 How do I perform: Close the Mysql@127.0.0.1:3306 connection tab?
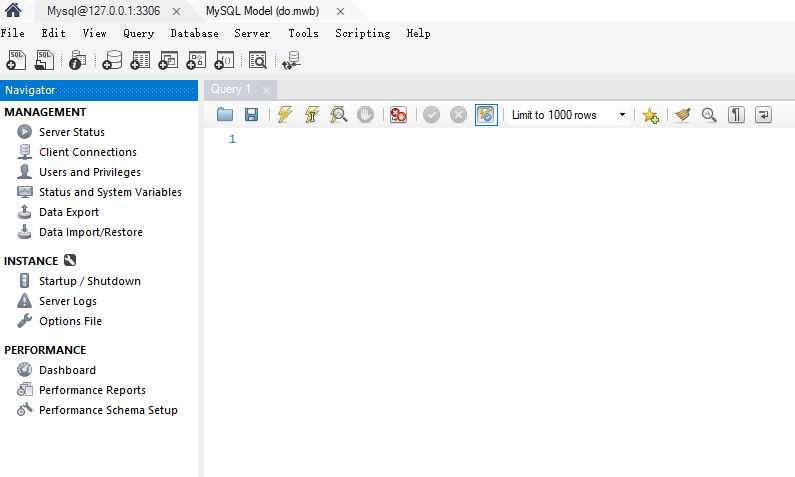[176, 11]
